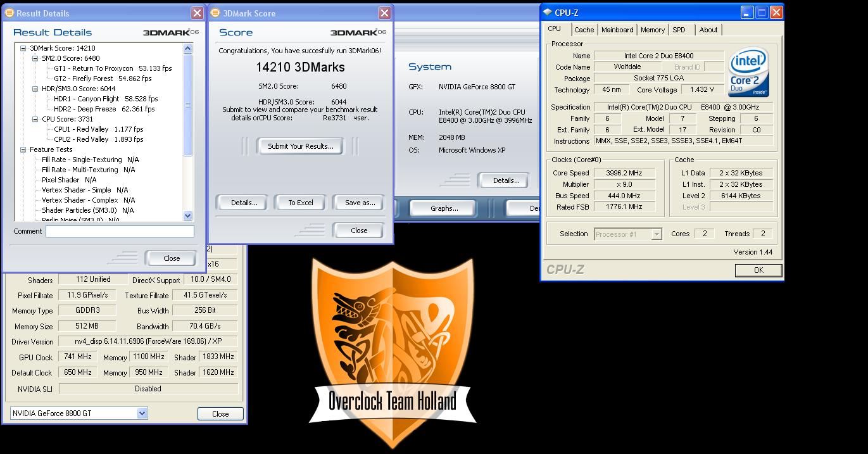Select GT1 - Return To Proxycon row
The height and width of the screenshot is (454, 868).
113,68
